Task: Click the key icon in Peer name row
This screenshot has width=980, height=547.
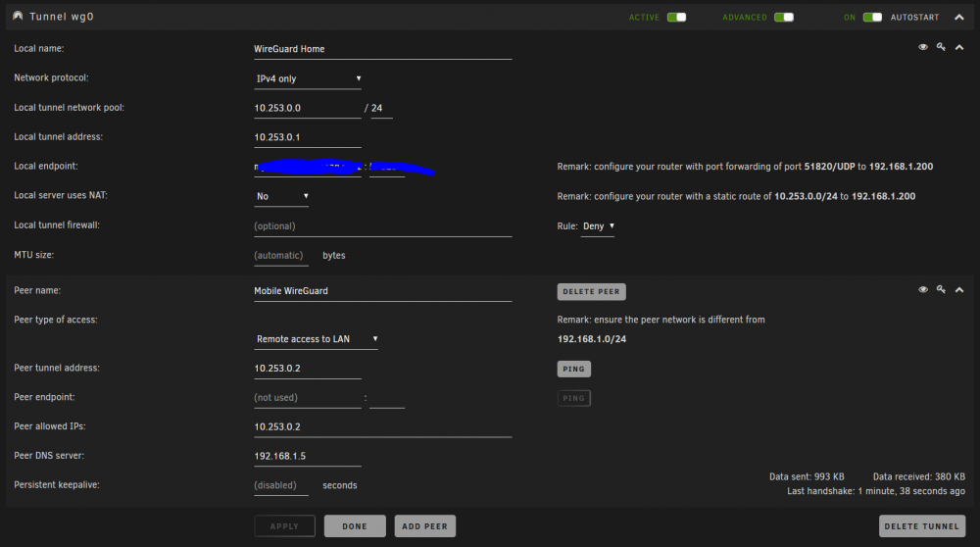Action: pos(941,289)
